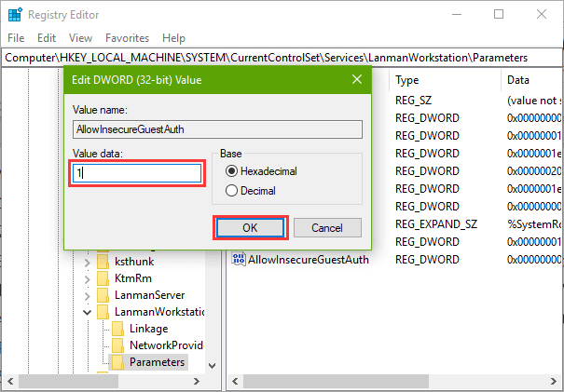Select the LanmanServer folder icon

point(103,295)
